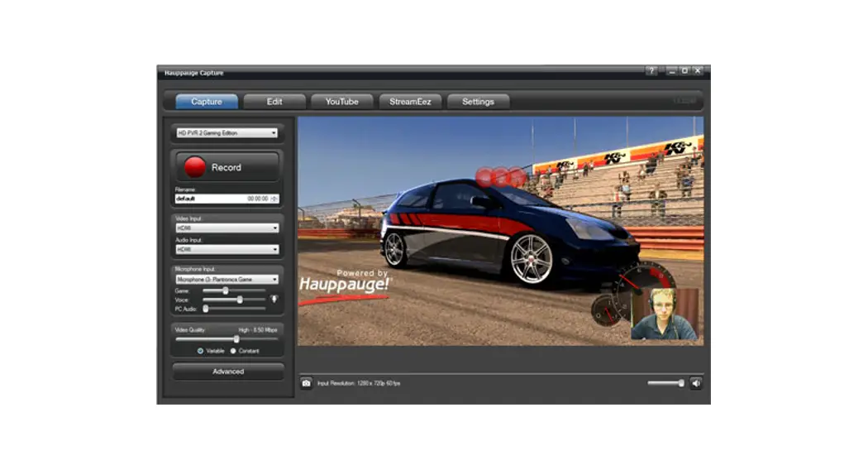Close the Hauppauge Capture window
Screen dimensions: 868x470
point(698,71)
